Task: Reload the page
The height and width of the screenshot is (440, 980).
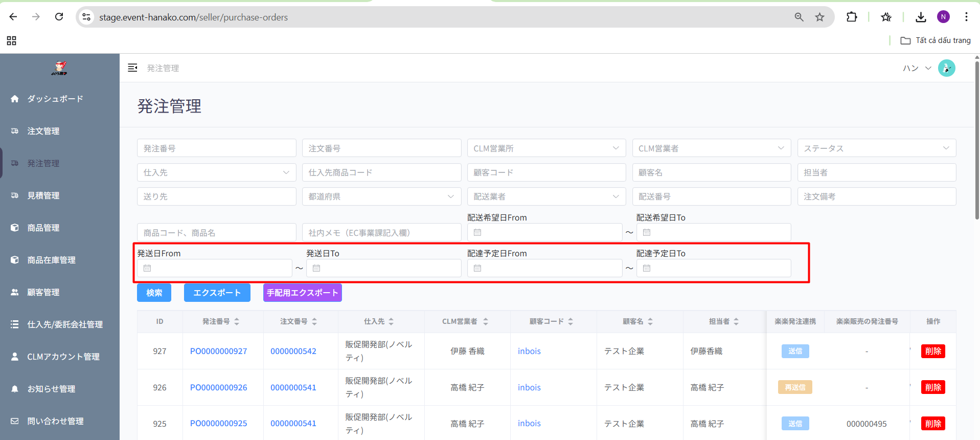Action: (59, 17)
